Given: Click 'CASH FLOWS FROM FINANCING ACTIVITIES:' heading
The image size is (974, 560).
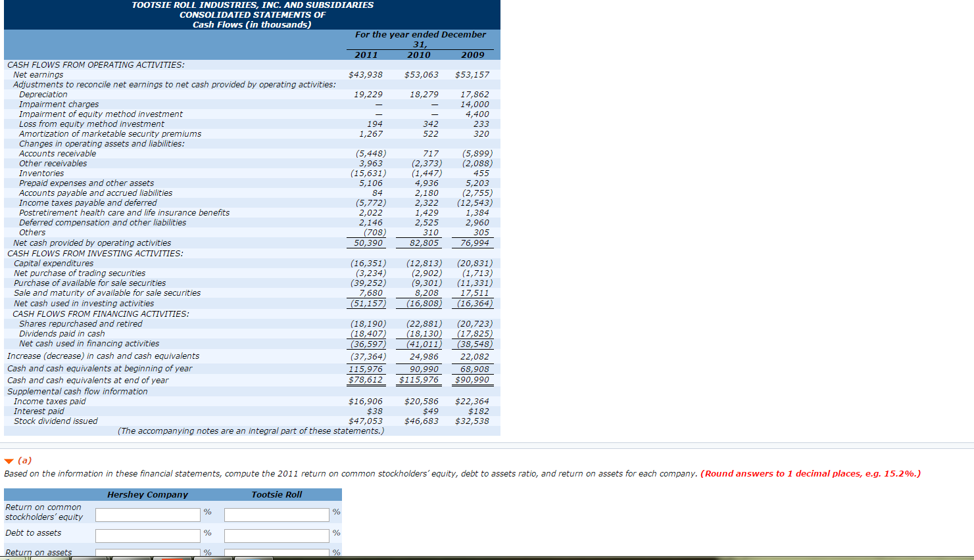Looking at the screenshot, I should click(x=101, y=314).
